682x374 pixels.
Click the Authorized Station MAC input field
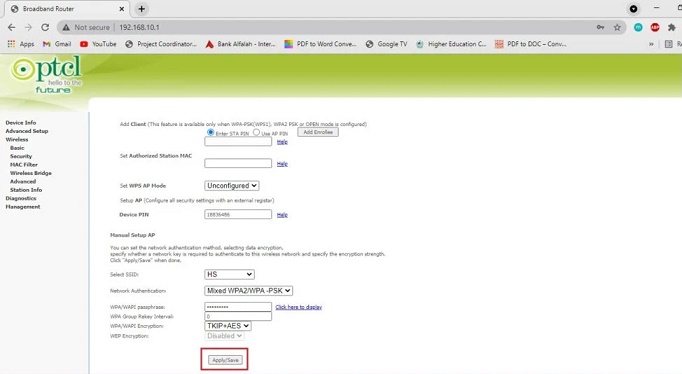(238, 163)
